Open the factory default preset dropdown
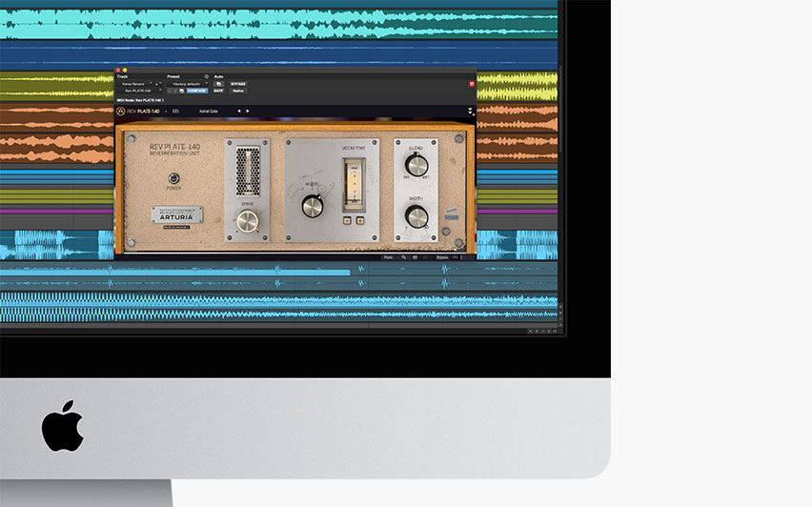 187,84
